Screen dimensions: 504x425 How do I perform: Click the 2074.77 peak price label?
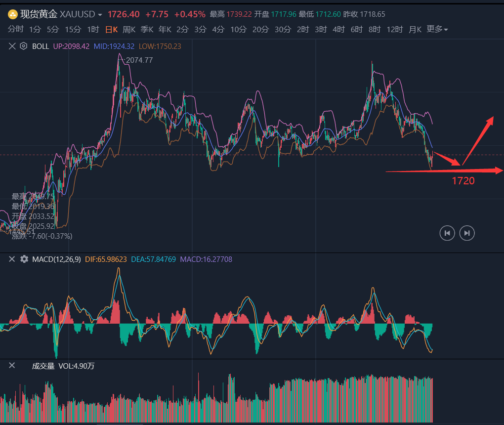point(139,60)
